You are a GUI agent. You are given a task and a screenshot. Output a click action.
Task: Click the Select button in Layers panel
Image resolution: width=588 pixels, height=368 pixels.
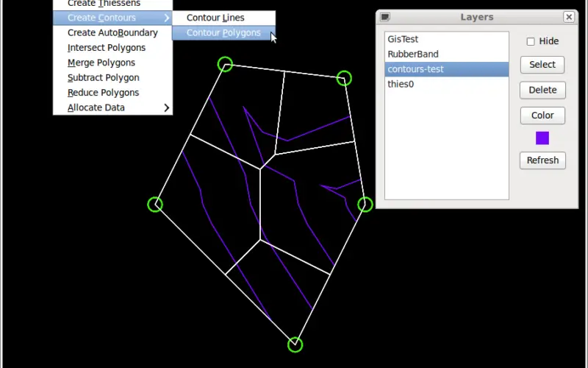pyautogui.click(x=542, y=65)
